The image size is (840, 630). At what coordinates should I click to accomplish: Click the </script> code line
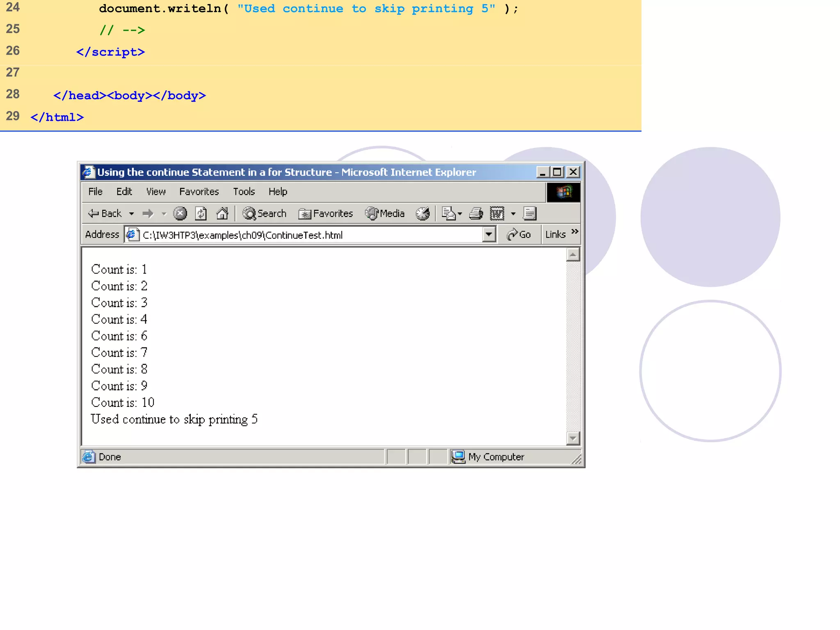tap(110, 52)
